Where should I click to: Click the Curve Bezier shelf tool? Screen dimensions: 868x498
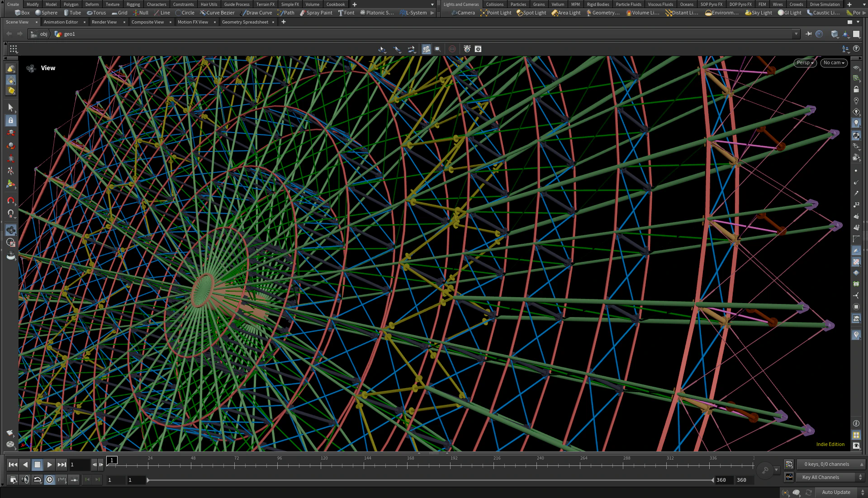click(x=217, y=13)
